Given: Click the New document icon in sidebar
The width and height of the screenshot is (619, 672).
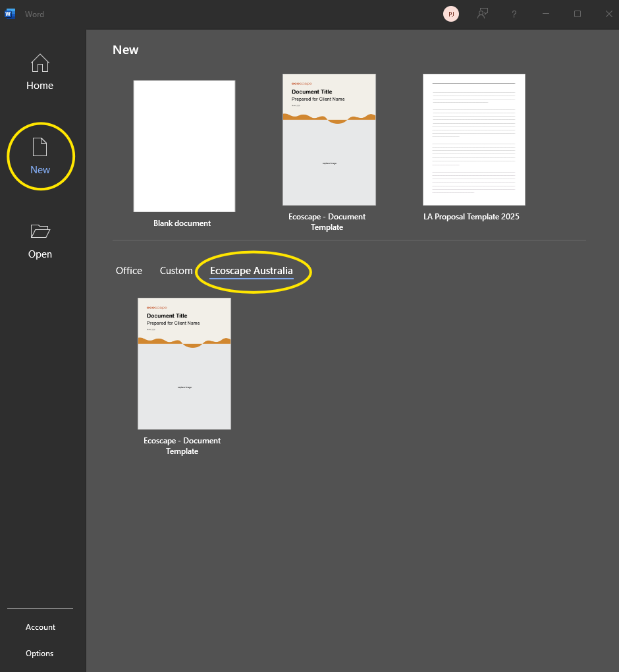Looking at the screenshot, I should point(40,146).
